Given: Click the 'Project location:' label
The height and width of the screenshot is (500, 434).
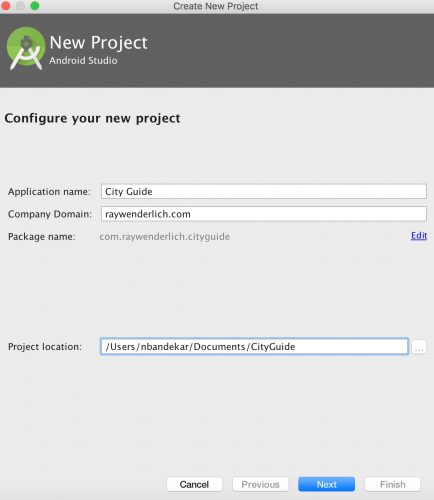Looking at the screenshot, I should click(x=45, y=347).
